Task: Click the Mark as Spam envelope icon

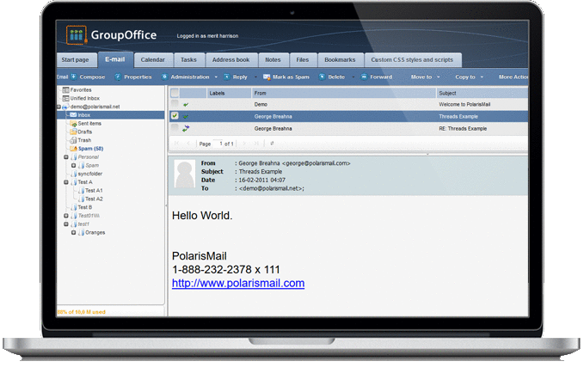Action: (x=267, y=77)
